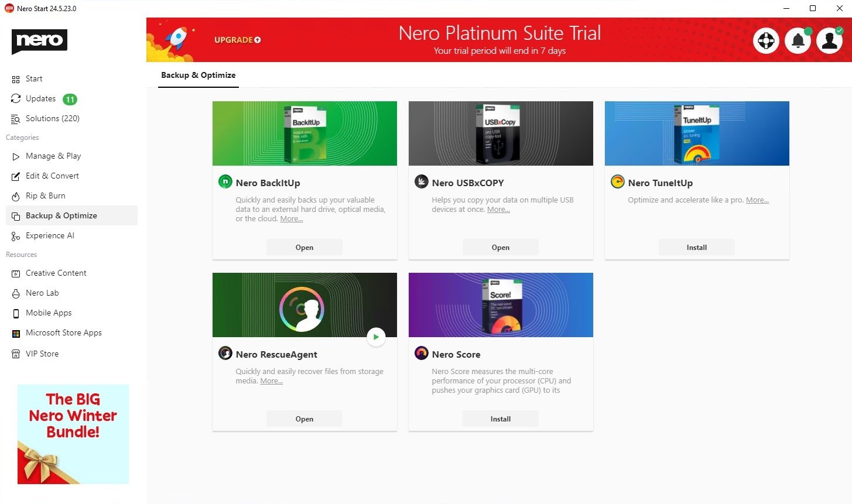The height and width of the screenshot is (504, 852).
Task: Click the Experience AI icon
Action: point(16,236)
